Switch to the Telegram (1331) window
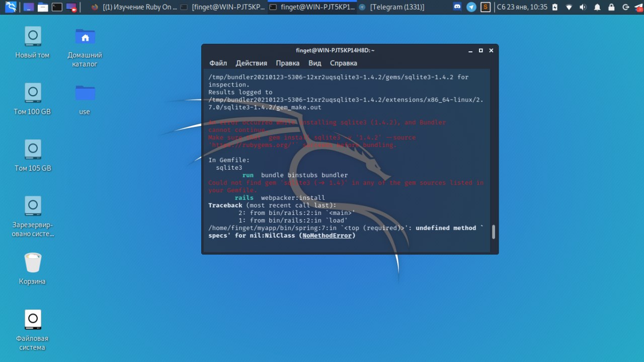 392,7
